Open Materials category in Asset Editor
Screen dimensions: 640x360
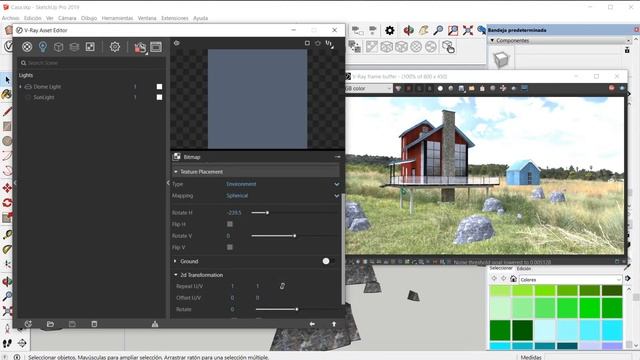[27, 47]
